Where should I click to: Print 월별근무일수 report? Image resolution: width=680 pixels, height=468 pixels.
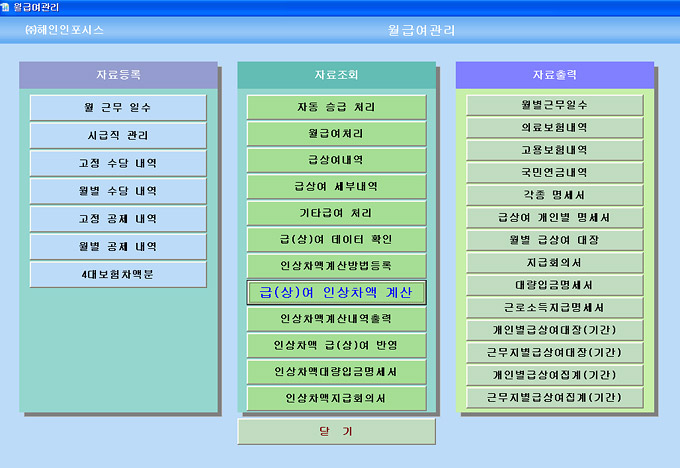555,105
